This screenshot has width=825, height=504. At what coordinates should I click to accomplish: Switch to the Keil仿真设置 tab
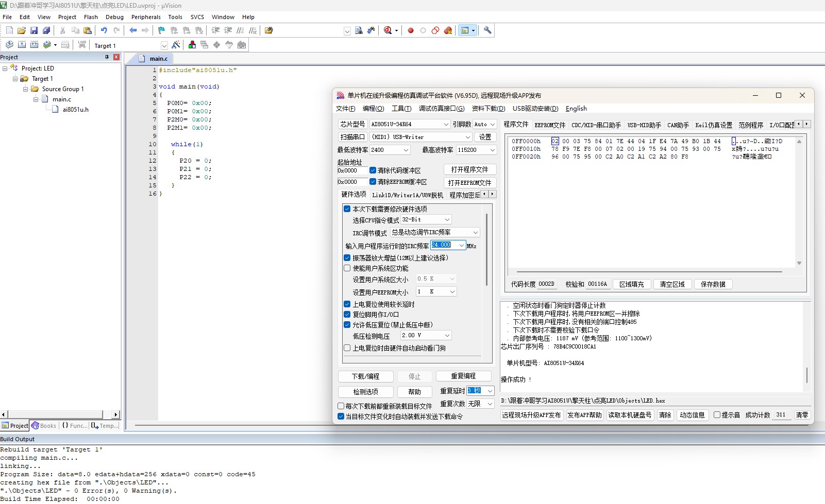(713, 125)
